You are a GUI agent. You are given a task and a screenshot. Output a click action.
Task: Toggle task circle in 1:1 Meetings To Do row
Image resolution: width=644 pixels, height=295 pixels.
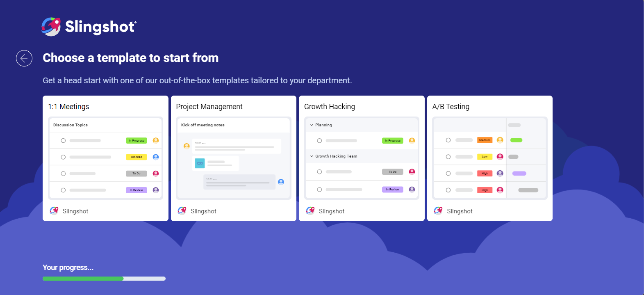coord(63,174)
